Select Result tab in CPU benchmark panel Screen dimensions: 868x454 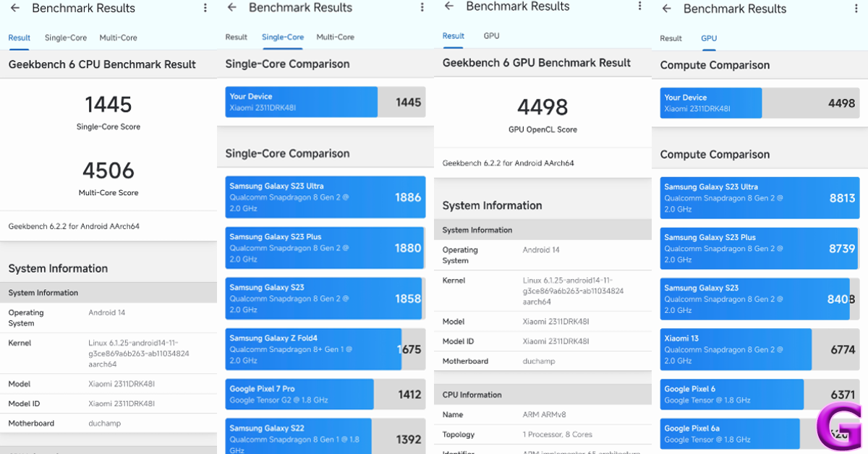coord(20,38)
